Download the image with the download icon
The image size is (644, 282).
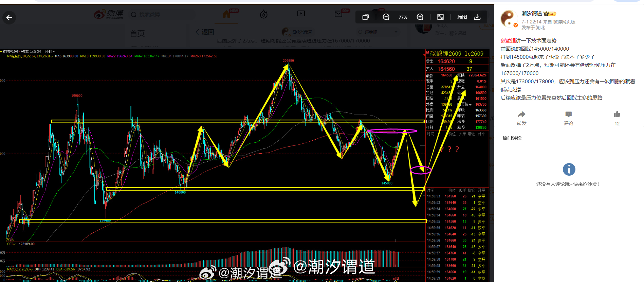click(477, 17)
